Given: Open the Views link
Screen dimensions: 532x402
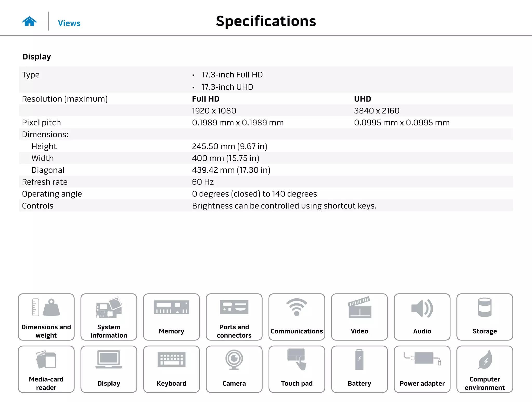Looking at the screenshot, I should click(69, 23).
